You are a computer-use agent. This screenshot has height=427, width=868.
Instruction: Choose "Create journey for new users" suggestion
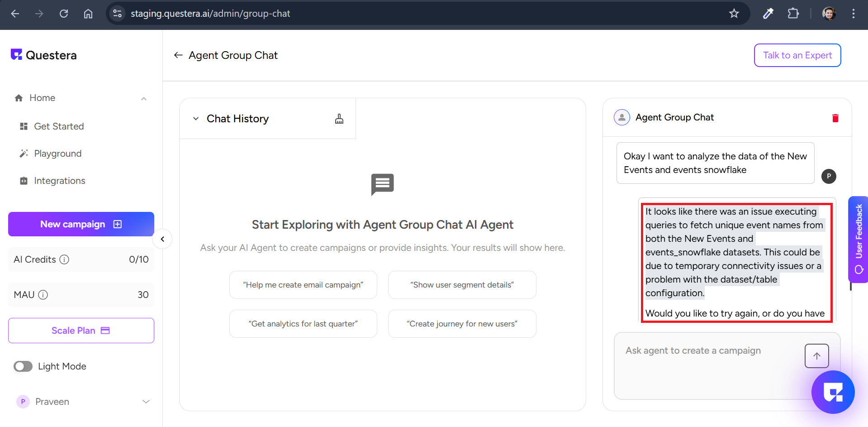coord(462,324)
